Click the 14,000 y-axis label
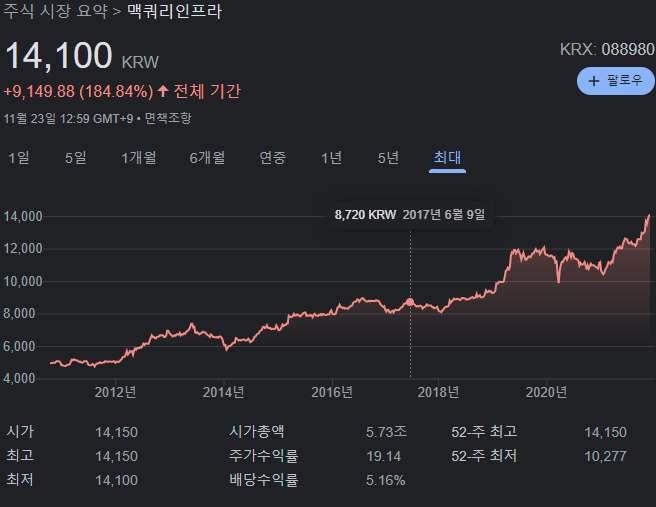656x507 pixels. point(23,216)
